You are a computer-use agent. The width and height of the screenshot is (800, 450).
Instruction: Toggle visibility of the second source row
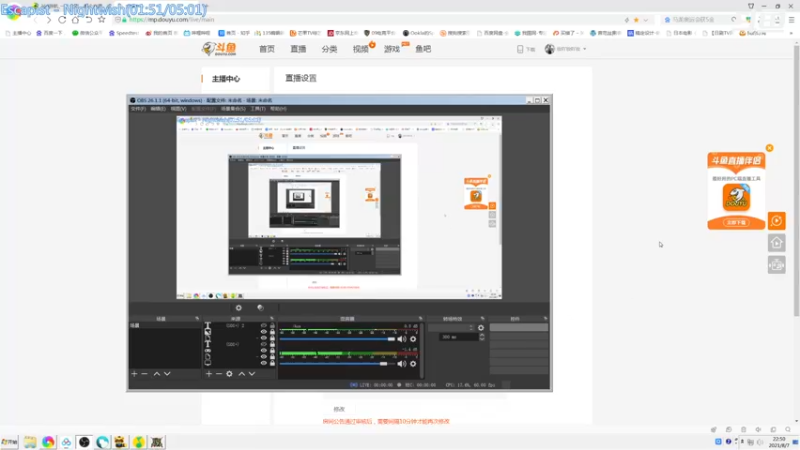[263, 332]
